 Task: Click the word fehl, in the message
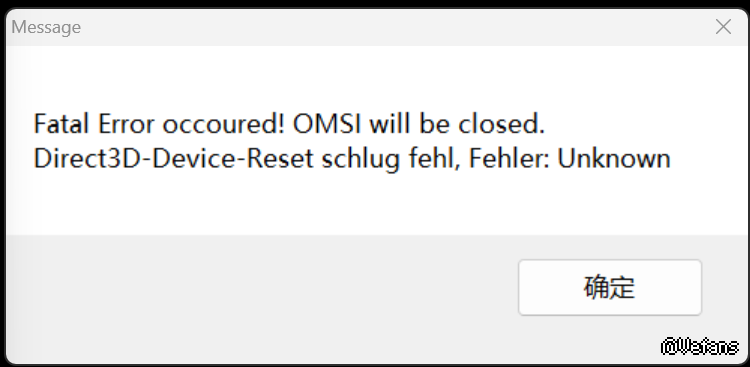pos(434,159)
